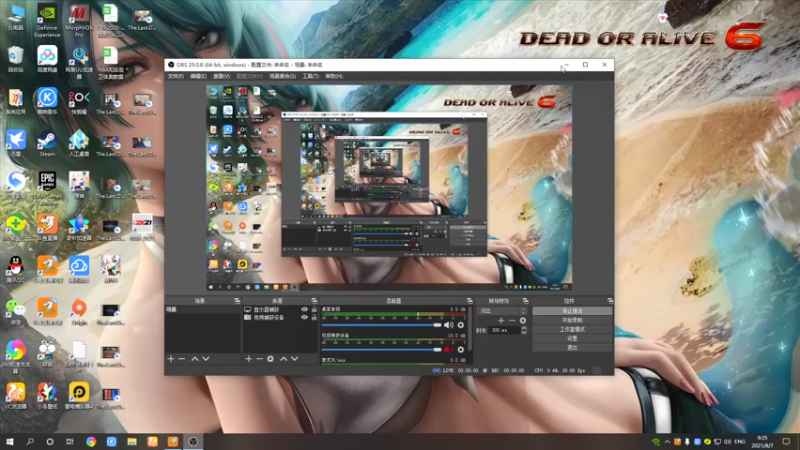Viewport: 800px width, 450px height.
Task: Open settings gear for muted mixer channel
Action: pos(461,349)
